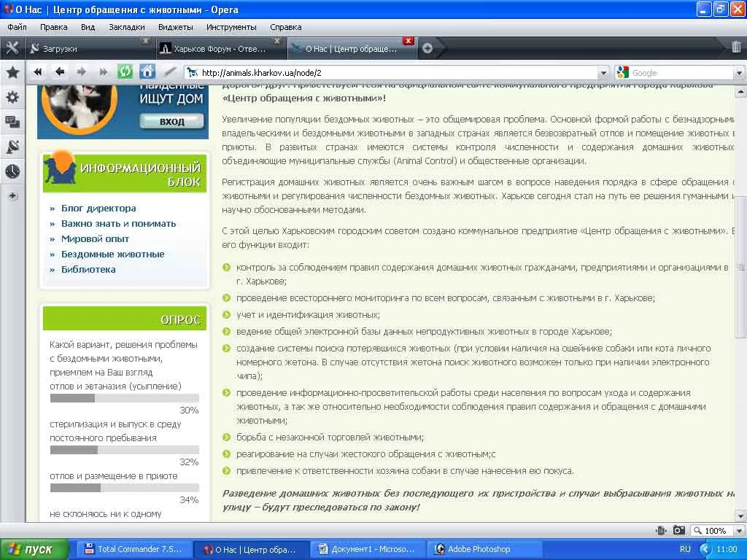Reload the page with green refresh icon
The width and height of the screenshot is (747, 560).
pos(125,72)
